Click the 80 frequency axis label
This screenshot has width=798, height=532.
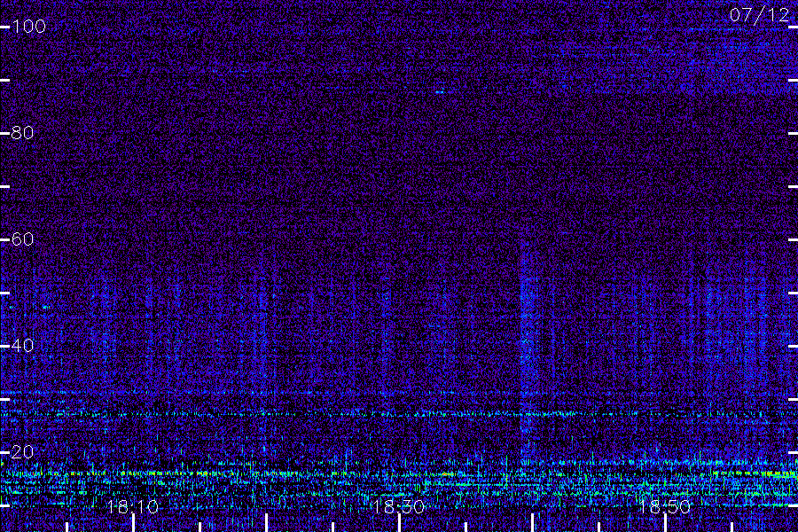tap(22, 133)
